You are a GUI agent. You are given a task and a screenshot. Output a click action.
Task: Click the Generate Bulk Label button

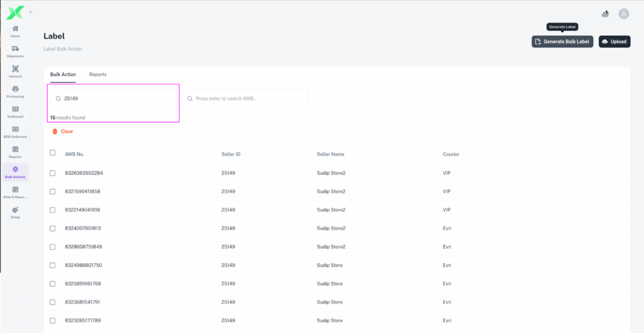pos(562,42)
